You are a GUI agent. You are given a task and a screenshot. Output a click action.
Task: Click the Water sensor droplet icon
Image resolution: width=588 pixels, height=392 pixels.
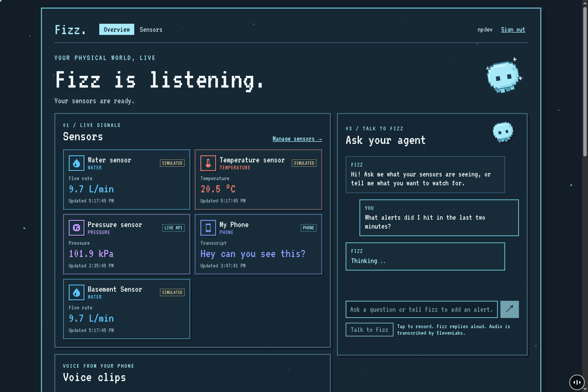(x=76, y=163)
